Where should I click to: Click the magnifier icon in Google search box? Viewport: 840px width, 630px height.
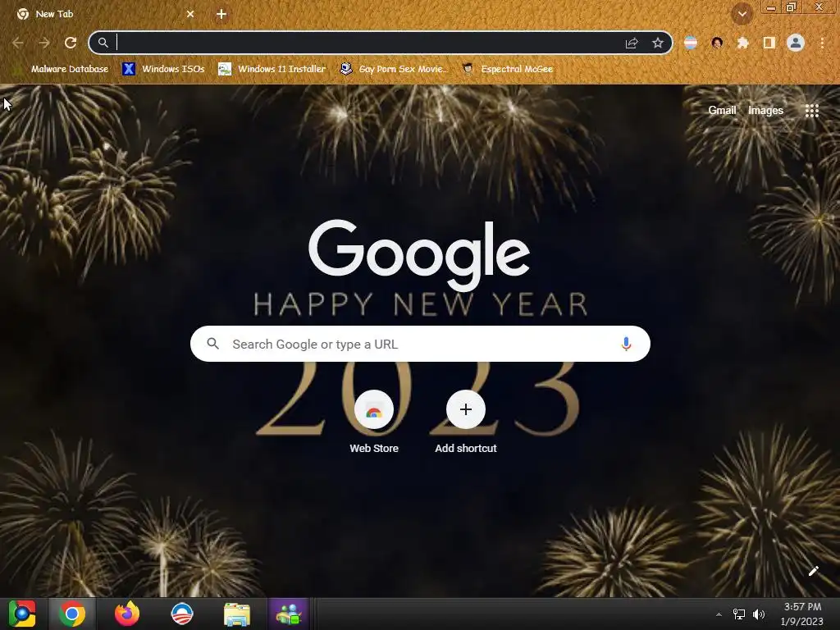pyautogui.click(x=212, y=344)
